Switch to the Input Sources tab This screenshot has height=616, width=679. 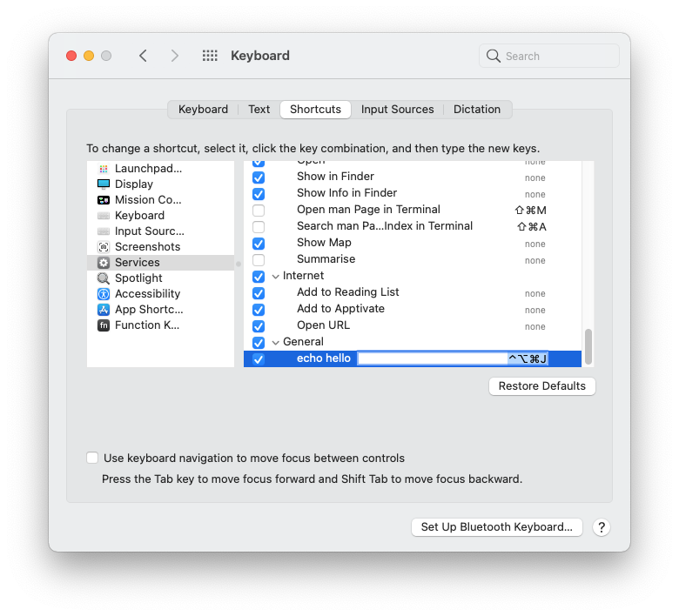click(397, 110)
